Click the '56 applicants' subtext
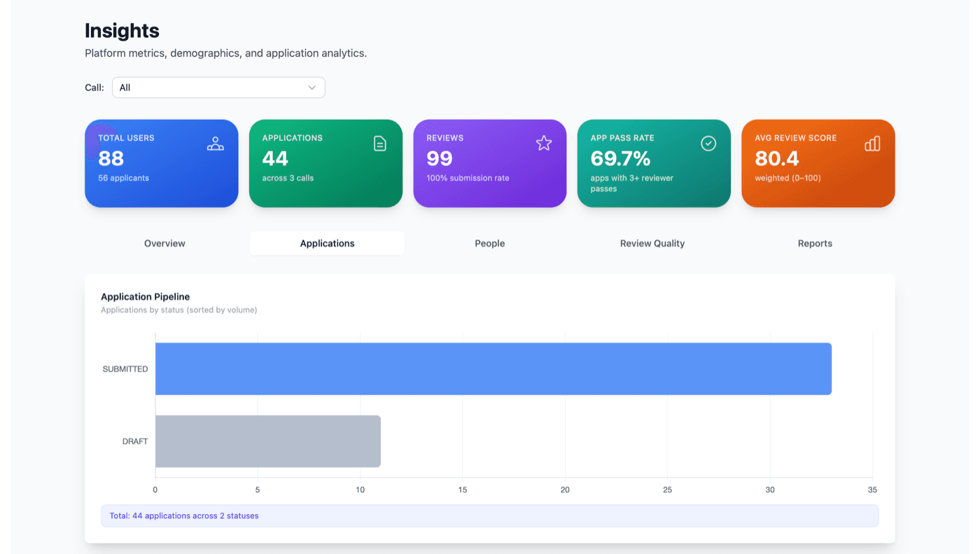Image resolution: width=980 pixels, height=554 pixels. click(123, 178)
